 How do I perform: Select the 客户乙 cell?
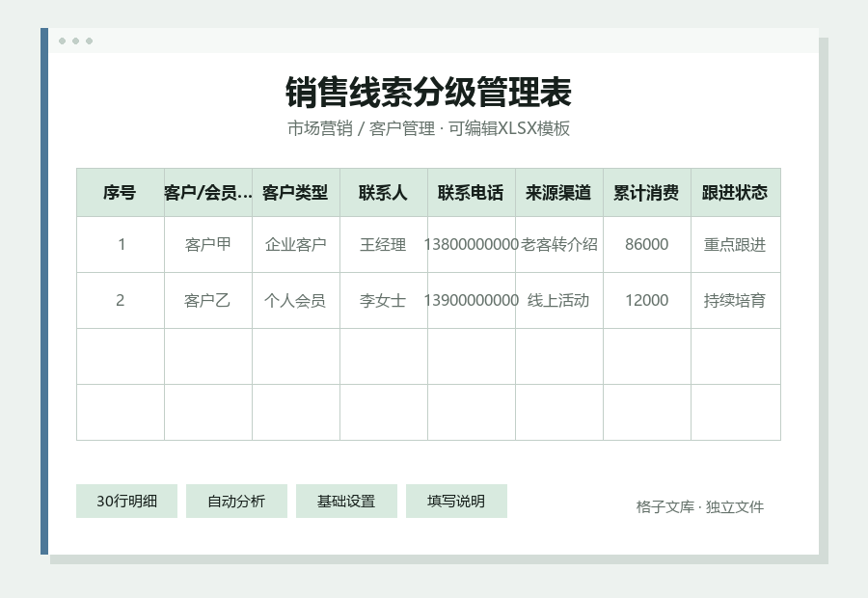208,300
